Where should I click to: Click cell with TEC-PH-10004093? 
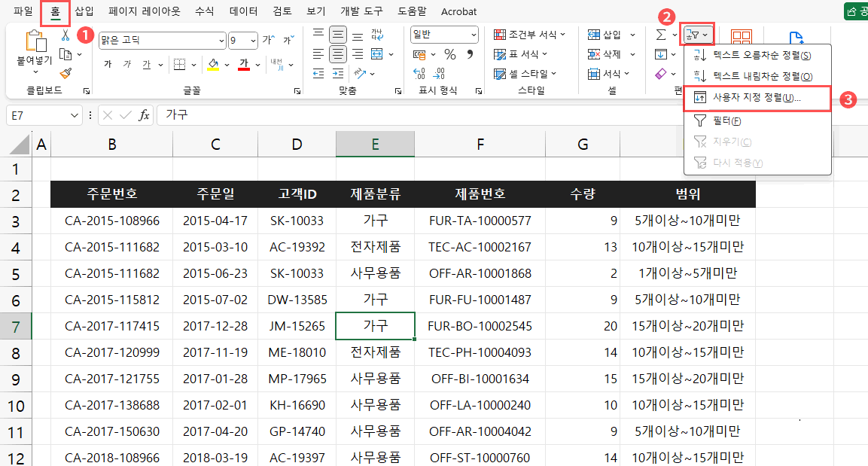pyautogui.click(x=480, y=352)
